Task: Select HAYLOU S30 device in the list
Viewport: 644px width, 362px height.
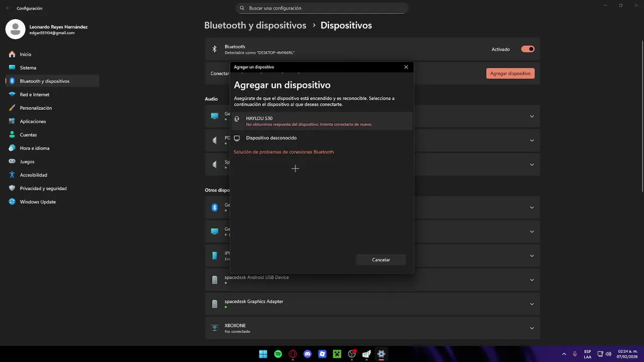Action: (x=322, y=121)
